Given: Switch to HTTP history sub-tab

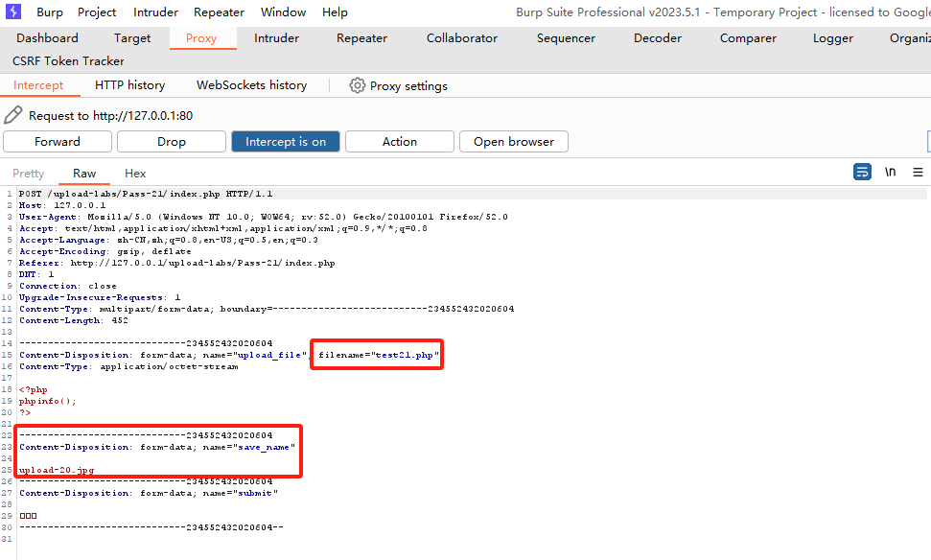Looking at the screenshot, I should 130,85.
